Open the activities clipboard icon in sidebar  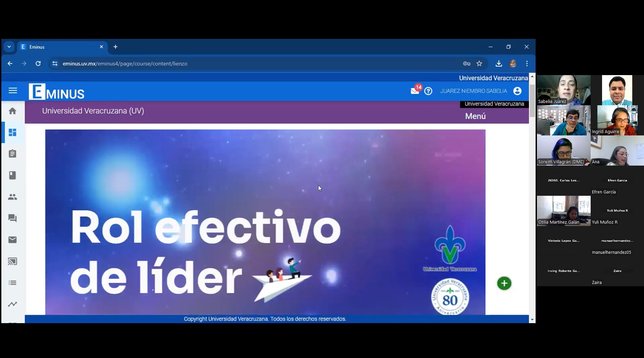click(x=12, y=154)
